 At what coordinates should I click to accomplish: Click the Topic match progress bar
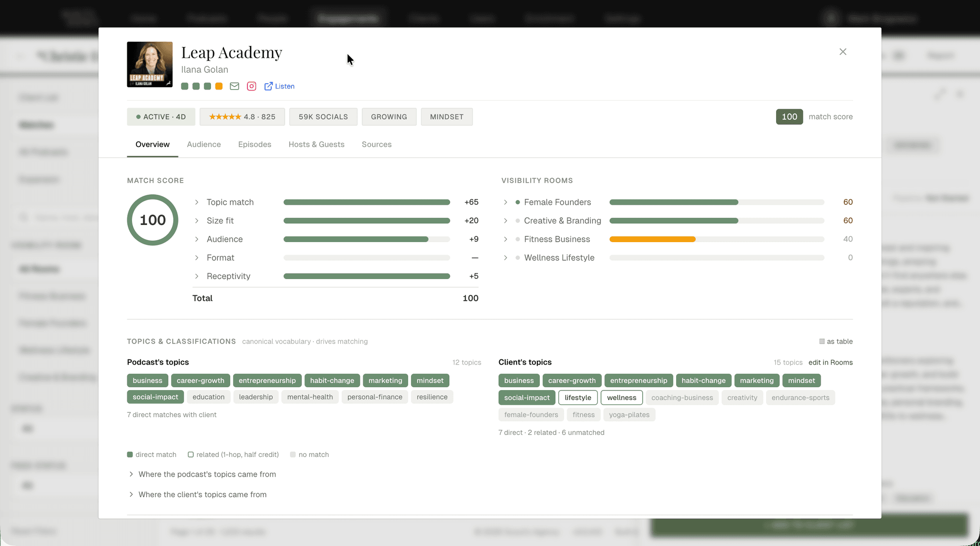coord(367,202)
